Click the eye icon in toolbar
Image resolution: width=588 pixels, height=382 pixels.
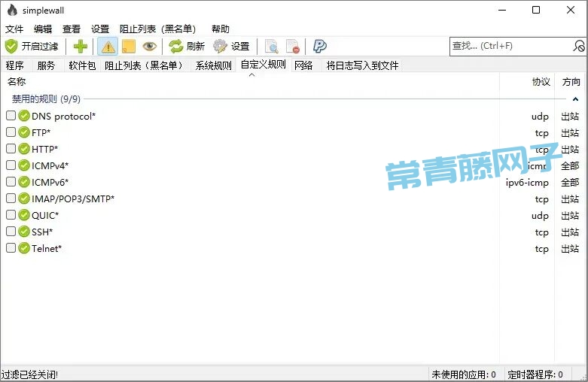point(149,46)
